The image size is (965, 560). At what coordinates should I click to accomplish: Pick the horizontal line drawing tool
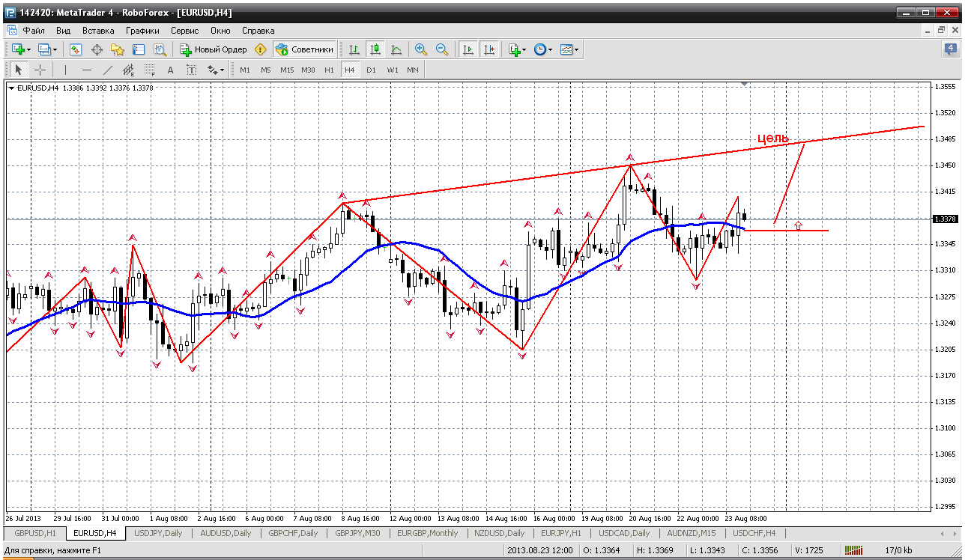pos(87,70)
